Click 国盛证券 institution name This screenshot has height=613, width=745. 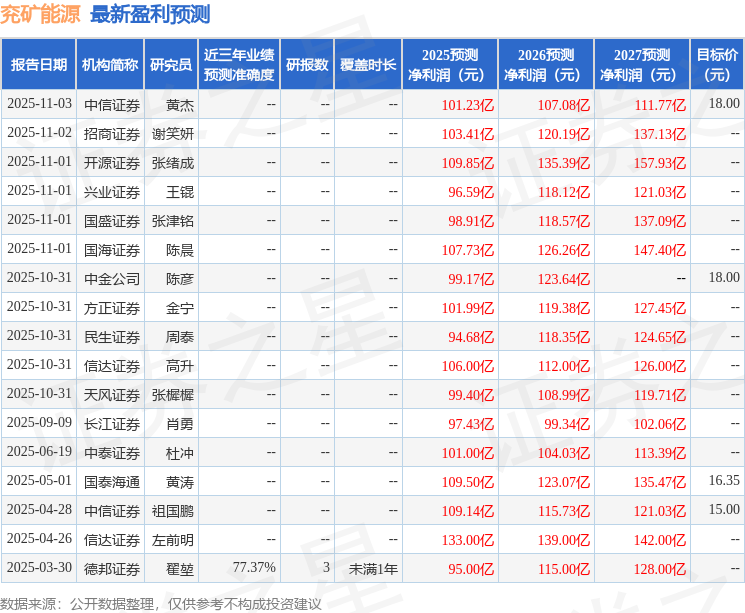pyautogui.click(x=112, y=221)
